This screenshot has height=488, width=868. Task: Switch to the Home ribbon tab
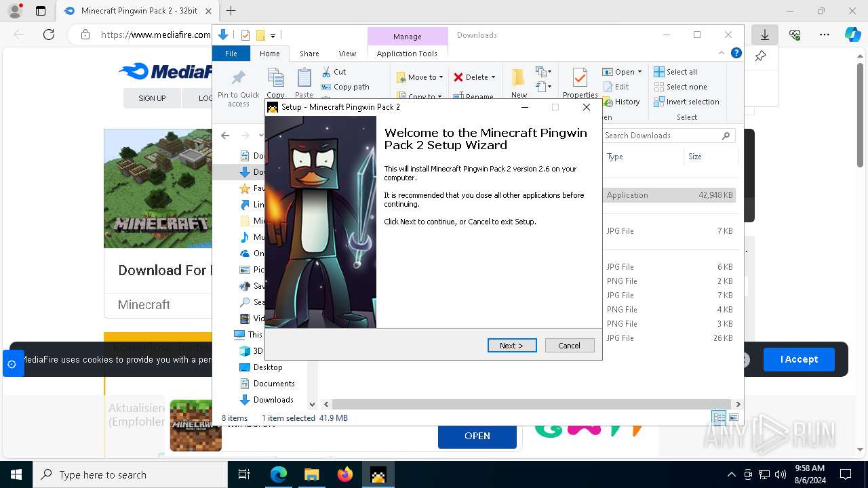point(269,54)
